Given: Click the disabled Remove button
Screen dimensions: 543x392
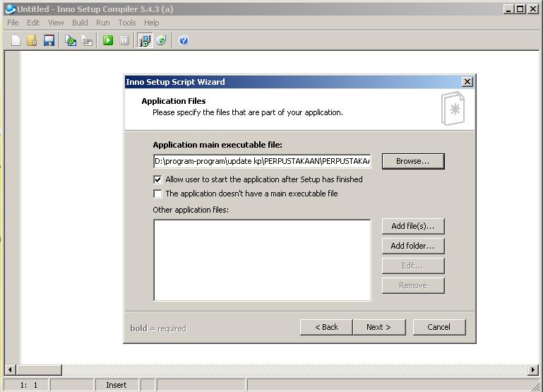Looking at the screenshot, I should point(413,285).
